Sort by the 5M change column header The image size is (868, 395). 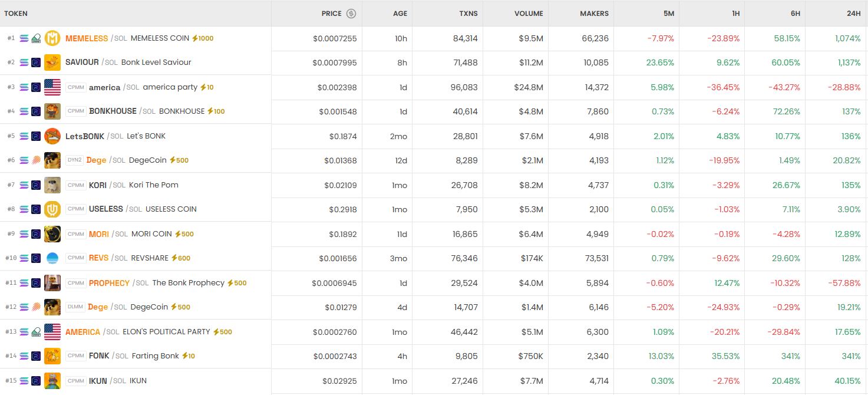point(668,14)
